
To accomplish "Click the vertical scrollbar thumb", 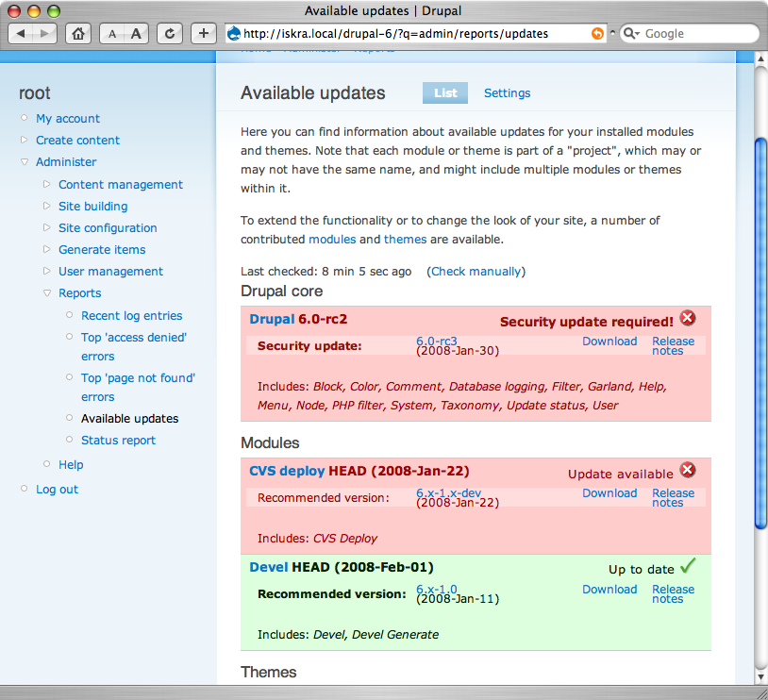I will point(760,333).
